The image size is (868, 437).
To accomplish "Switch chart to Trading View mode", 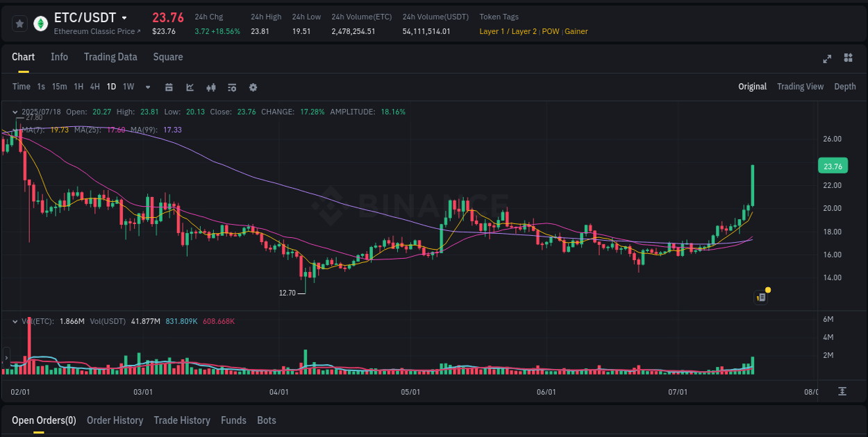I will pos(800,87).
